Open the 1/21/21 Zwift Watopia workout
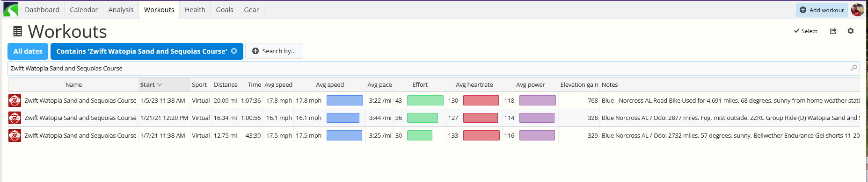This screenshot has width=868, height=182. (80, 118)
